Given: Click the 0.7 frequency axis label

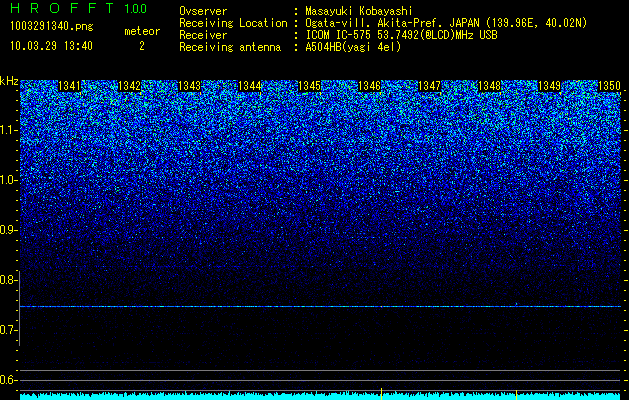Looking at the screenshot, I should (9, 330).
